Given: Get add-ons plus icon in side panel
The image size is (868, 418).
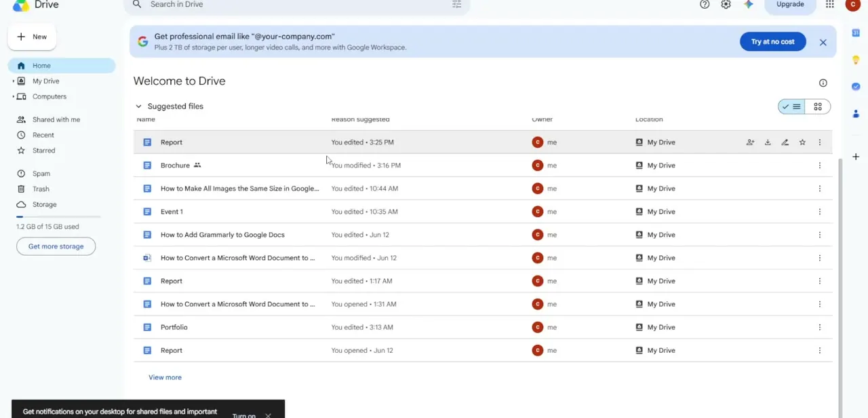Looking at the screenshot, I should 856,157.
